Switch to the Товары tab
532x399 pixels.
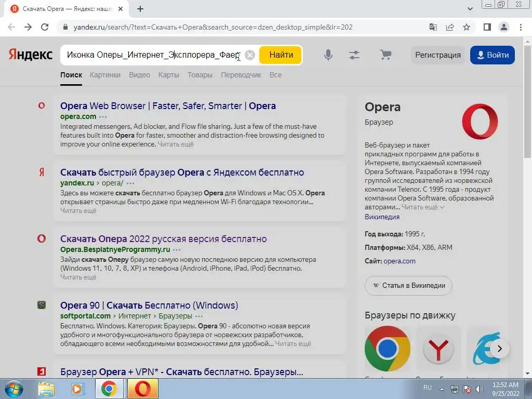pos(200,75)
